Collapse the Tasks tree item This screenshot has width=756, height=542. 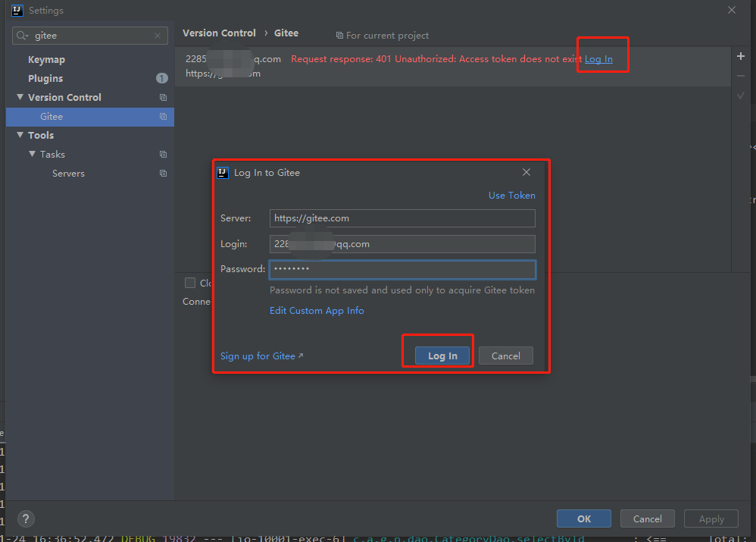point(31,154)
